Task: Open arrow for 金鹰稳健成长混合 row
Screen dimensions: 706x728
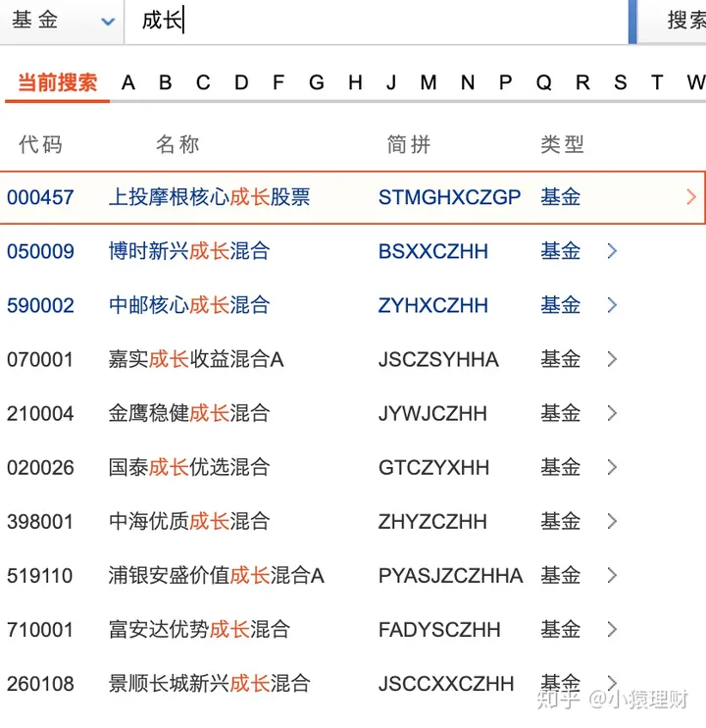Action: (612, 413)
